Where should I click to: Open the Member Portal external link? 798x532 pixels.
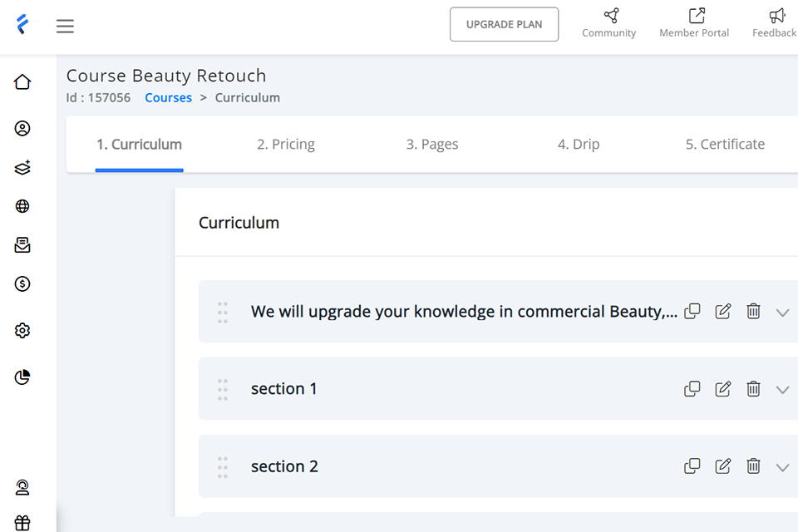695,23
